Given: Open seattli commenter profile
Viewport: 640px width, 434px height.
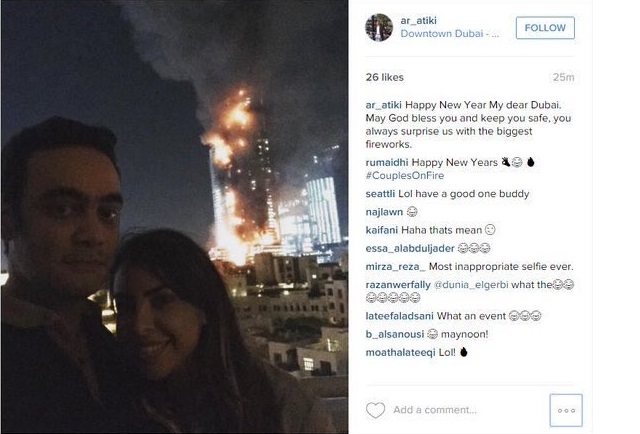Looking at the screenshot, I should pos(380,194).
